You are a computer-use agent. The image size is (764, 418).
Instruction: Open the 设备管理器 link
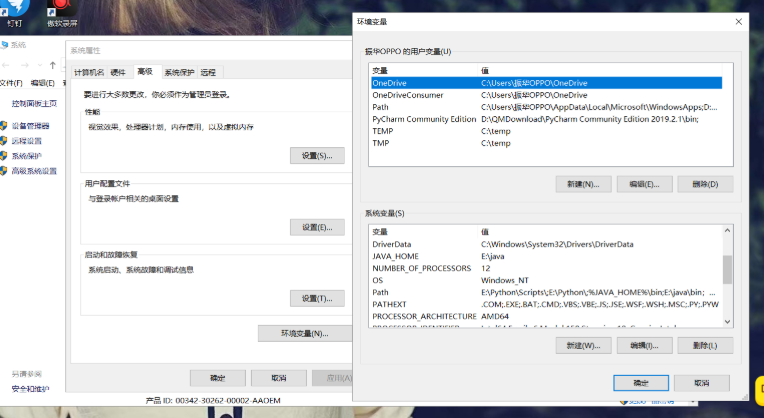click(30, 126)
